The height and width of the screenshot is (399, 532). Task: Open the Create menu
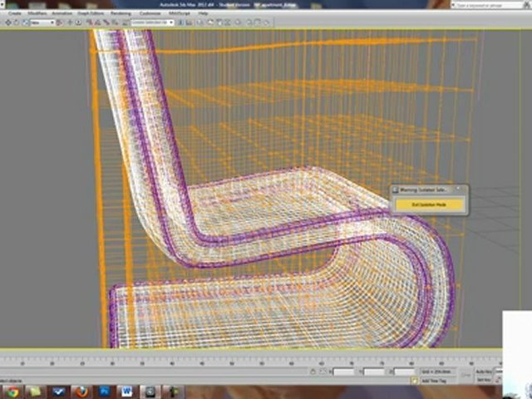coord(14,13)
